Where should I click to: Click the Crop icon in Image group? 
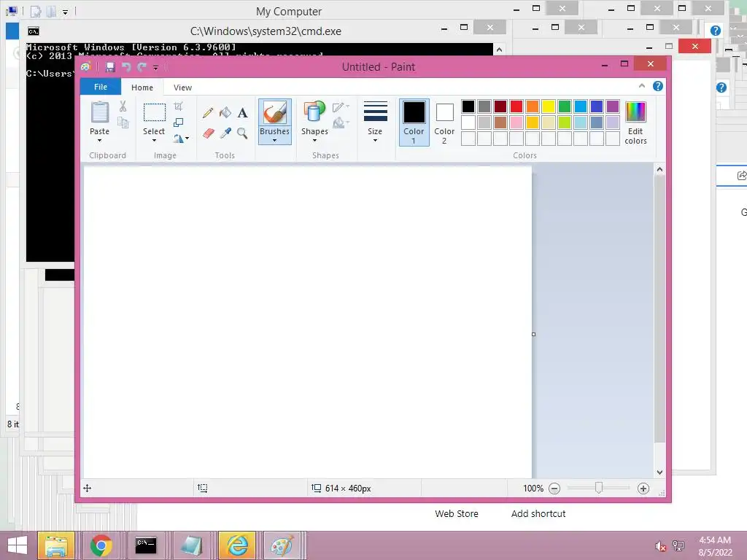point(178,106)
